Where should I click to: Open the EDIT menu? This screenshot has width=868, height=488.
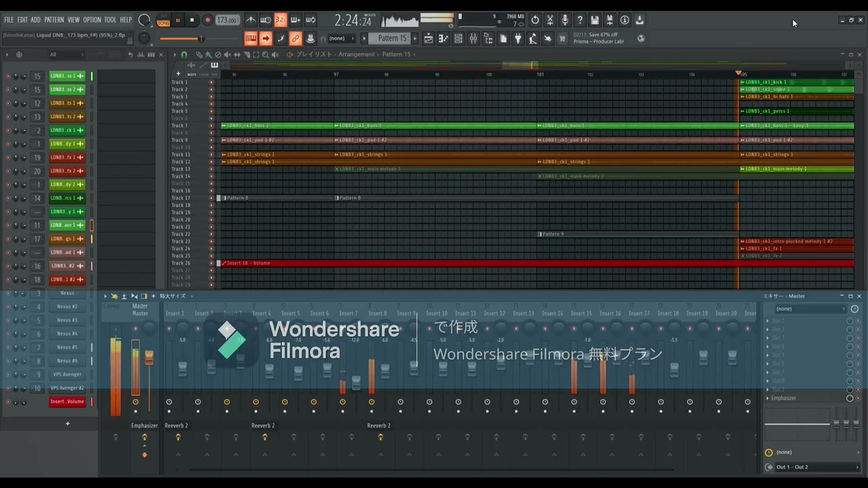(23, 20)
